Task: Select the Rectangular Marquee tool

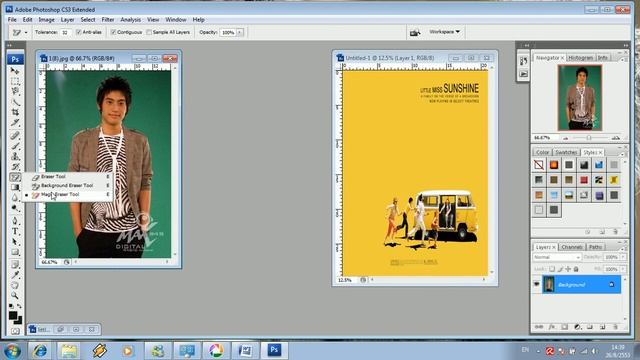Action: click(x=15, y=81)
